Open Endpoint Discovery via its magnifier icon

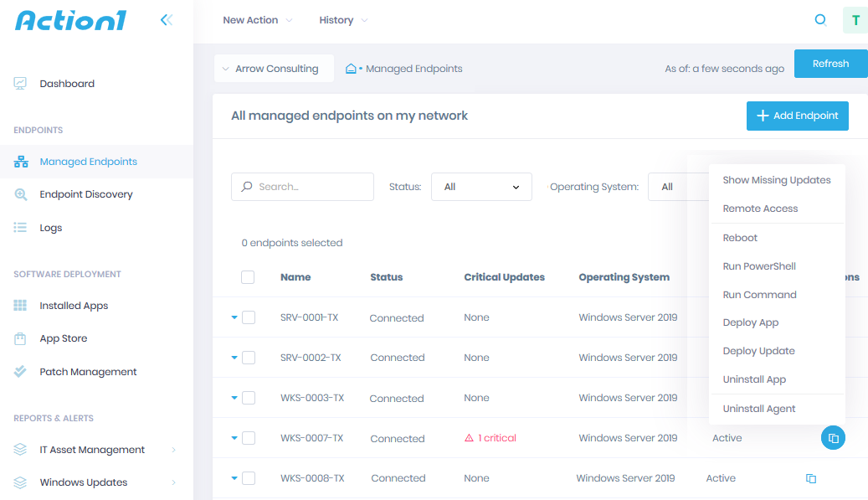20,193
